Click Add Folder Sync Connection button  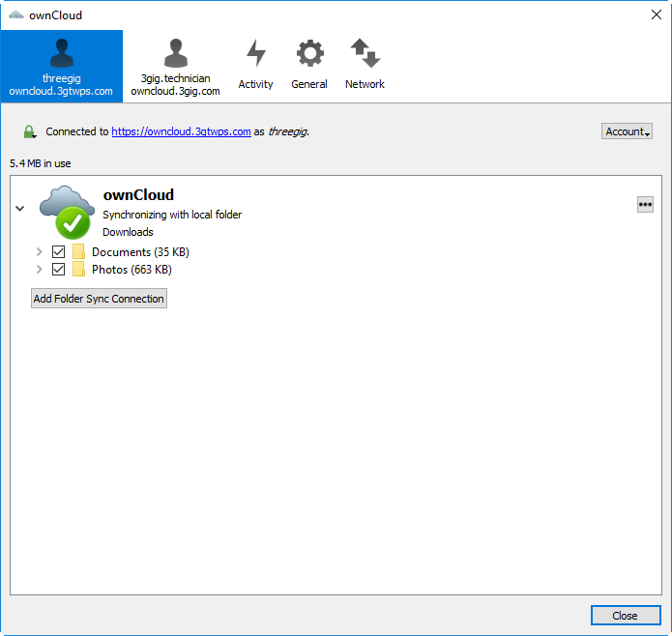pyautogui.click(x=99, y=299)
